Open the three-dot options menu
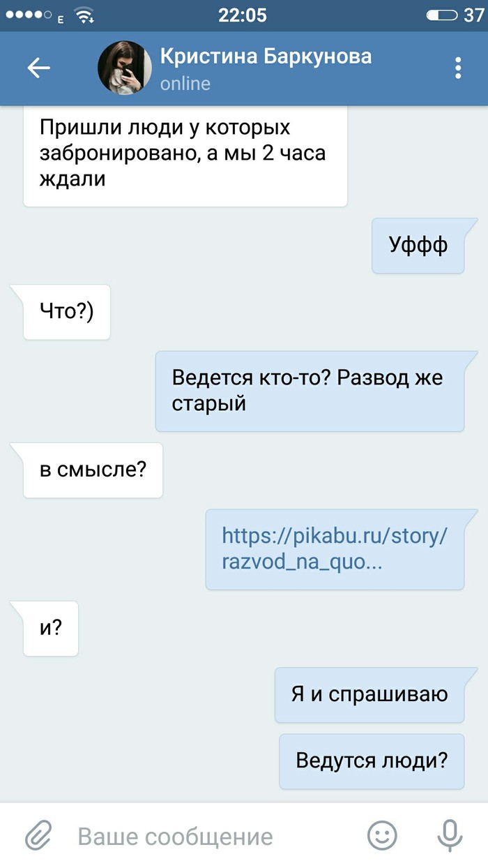 coord(458,68)
